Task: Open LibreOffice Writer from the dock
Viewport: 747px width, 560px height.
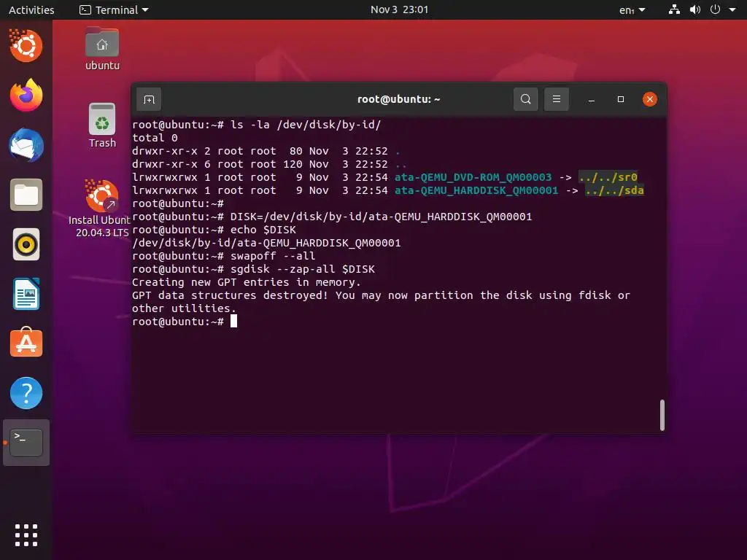Action: point(26,294)
